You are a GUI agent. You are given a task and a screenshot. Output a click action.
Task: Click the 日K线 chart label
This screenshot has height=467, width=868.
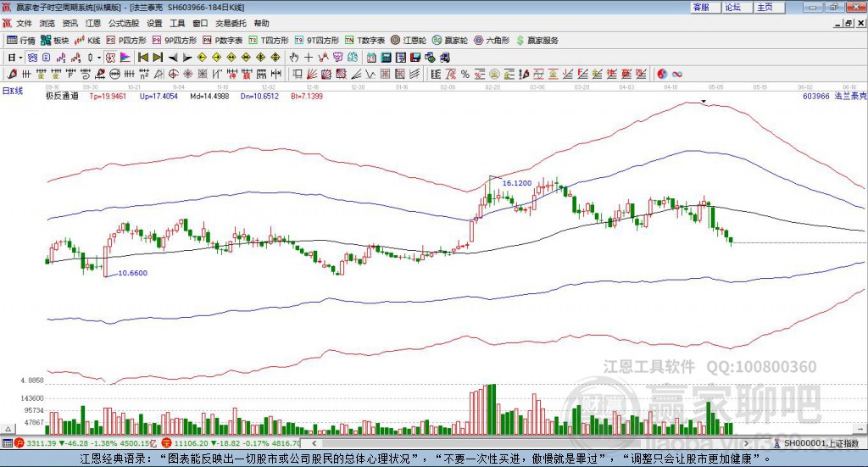pos(12,91)
